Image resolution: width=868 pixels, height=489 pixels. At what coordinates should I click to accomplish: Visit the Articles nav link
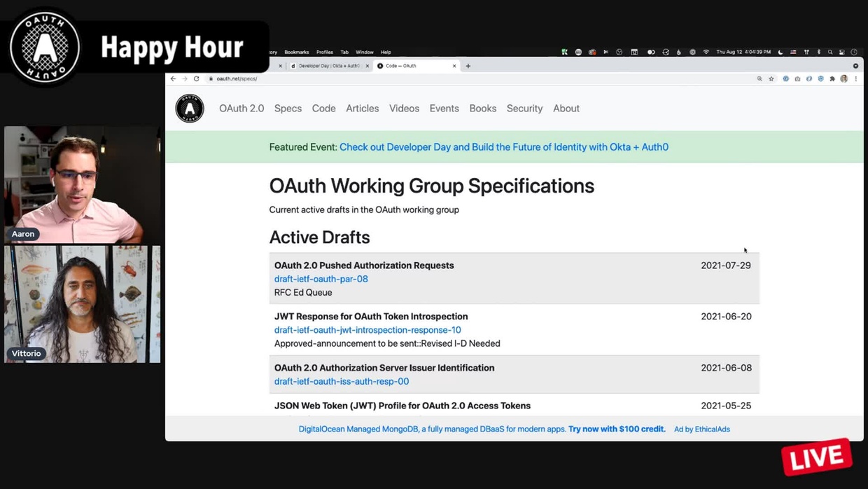[x=362, y=109]
